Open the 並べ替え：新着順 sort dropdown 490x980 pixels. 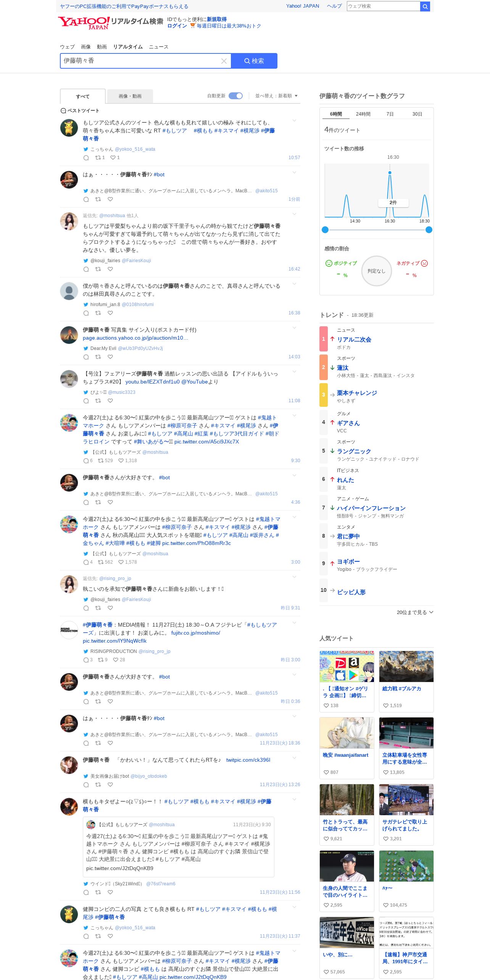pos(276,96)
